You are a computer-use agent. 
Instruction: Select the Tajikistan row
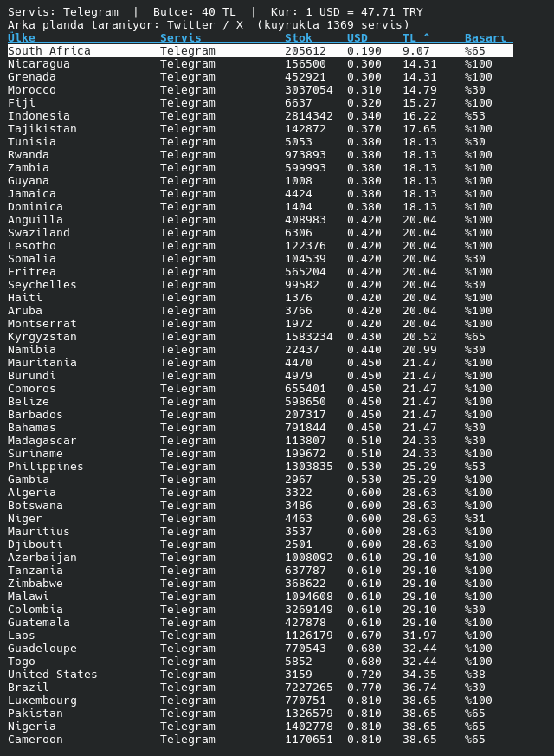tap(261, 129)
